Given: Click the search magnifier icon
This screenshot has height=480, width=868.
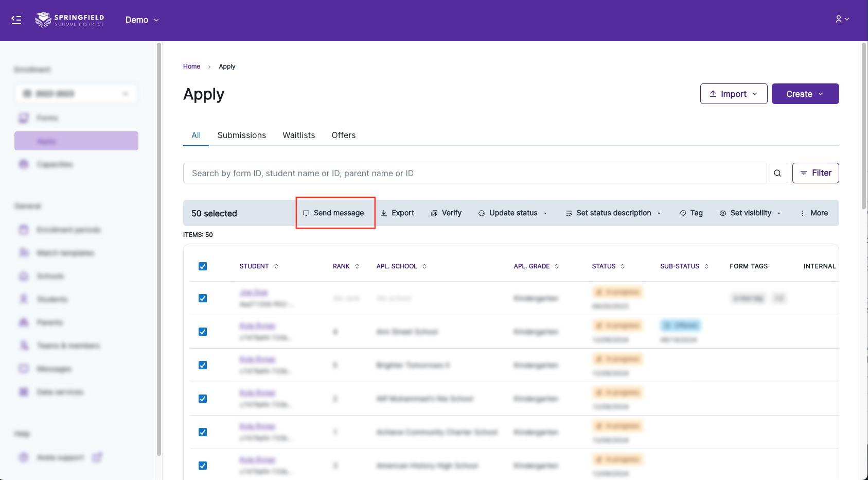Looking at the screenshot, I should click(777, 173).
